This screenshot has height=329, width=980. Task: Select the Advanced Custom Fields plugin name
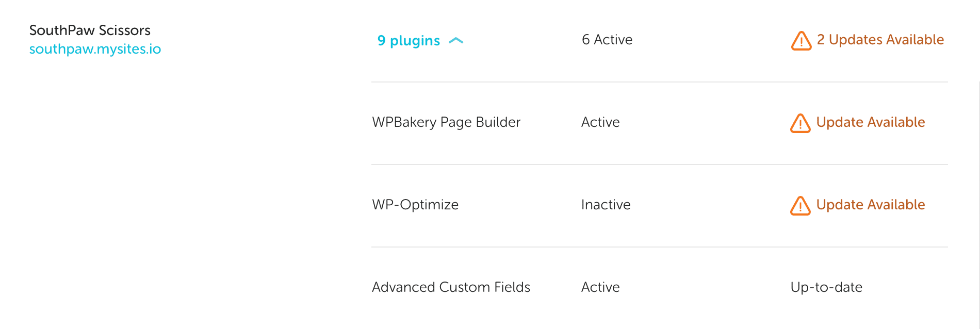click(x=451, y=287)
